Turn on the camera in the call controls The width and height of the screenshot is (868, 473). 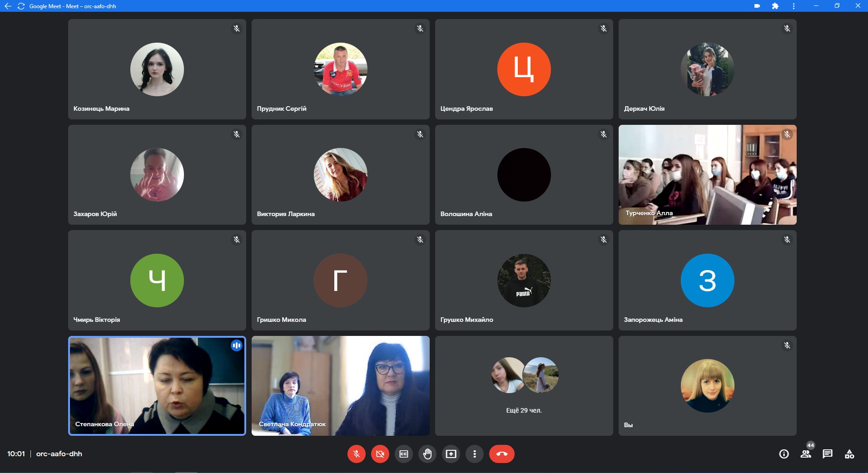coord(380,454)
